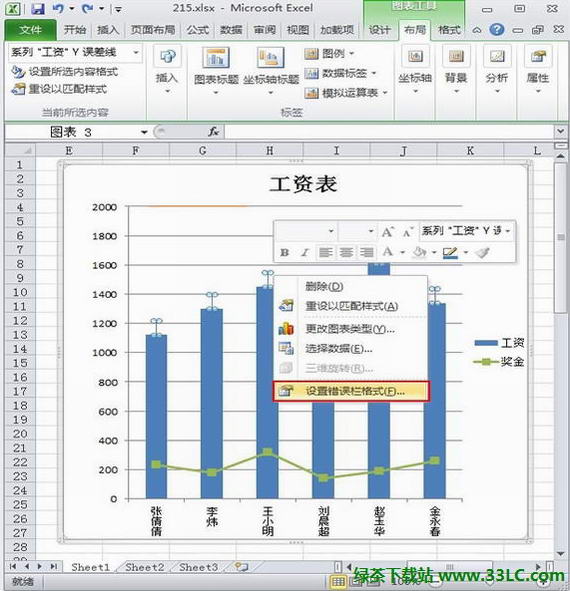Open the 图例 legend dropdown
The image size is (570, 591).
click(329, 54)
